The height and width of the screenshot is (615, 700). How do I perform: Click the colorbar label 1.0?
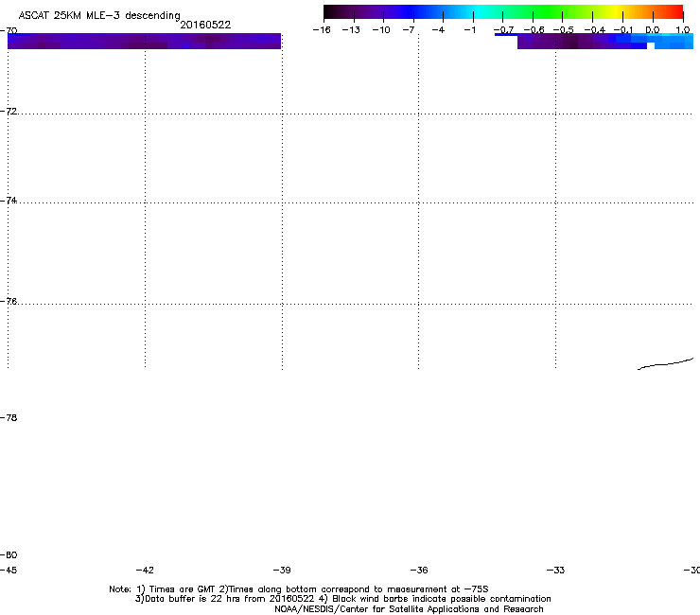[683, 30]
